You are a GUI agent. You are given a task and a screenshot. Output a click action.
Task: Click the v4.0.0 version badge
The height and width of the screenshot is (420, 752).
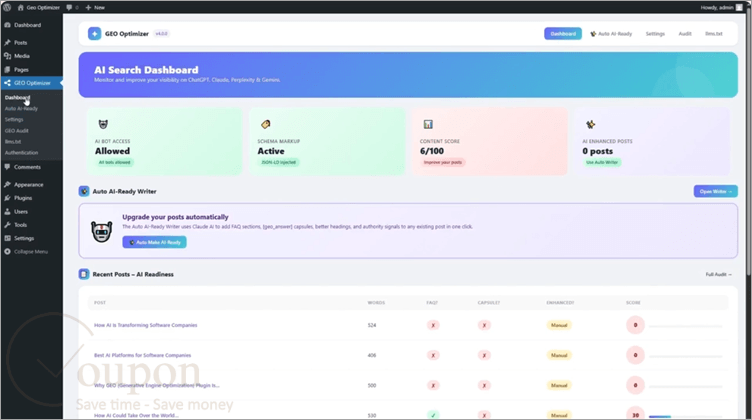point(162,34)
